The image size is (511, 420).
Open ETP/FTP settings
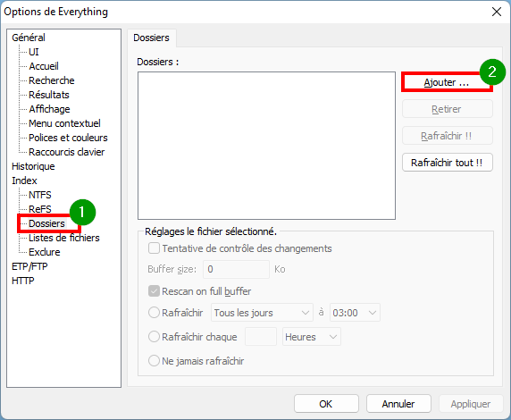29,266
